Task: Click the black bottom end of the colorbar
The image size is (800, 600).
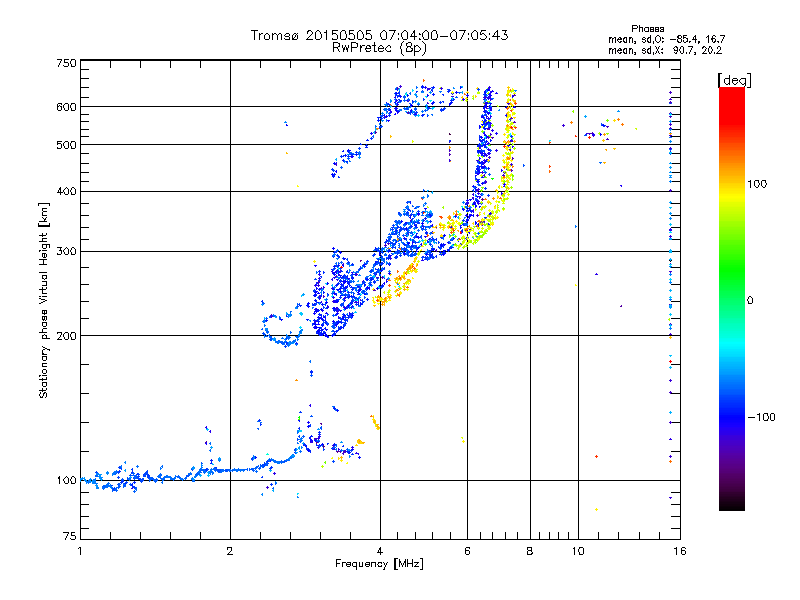Action: (732, 504)
